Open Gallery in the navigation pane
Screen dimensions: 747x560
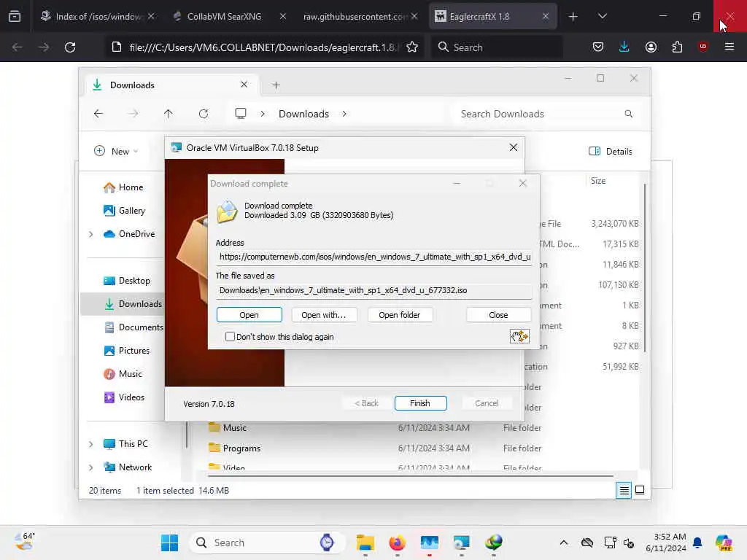[124, 211]
